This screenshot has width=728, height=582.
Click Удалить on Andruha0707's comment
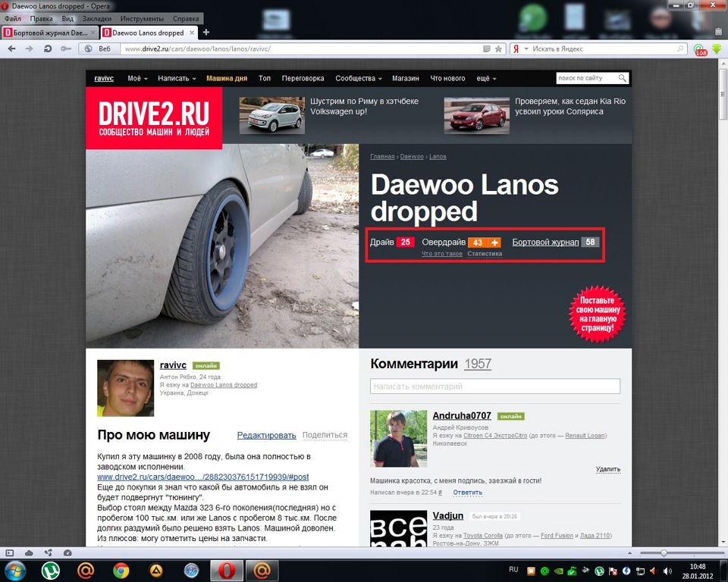point(607,469)
